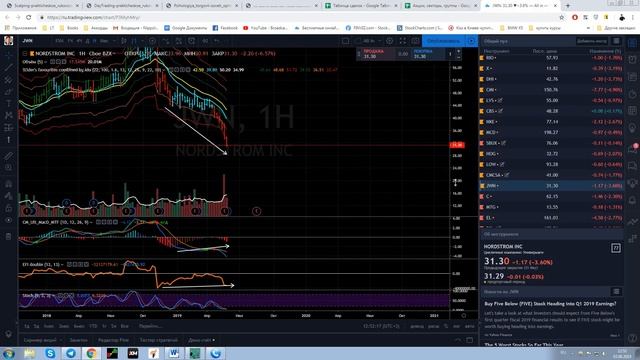Select the trend line drawing tool
The width and height of the screenshot is (640, 360).
pos(9,67)
